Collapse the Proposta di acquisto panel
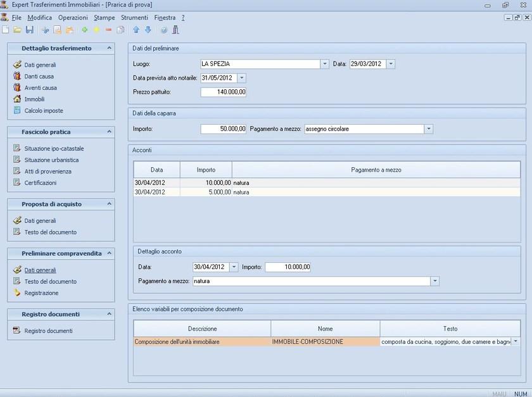The width and height of the screenshot is (532, 397). pyautogui.click(x=109, y=204)
